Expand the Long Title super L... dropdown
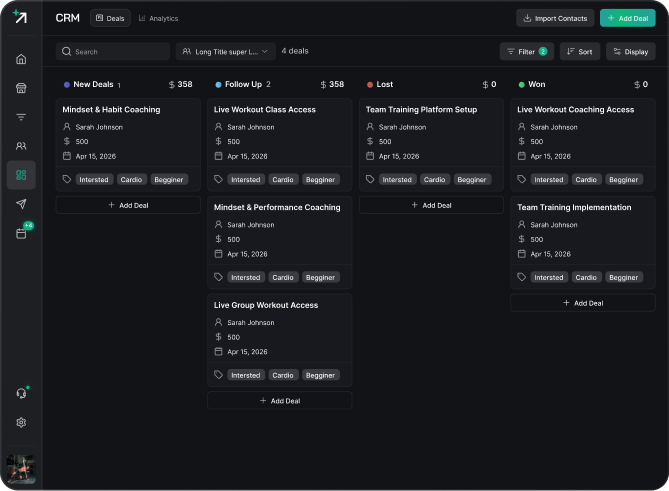669x491 pixels. [225, 52]
